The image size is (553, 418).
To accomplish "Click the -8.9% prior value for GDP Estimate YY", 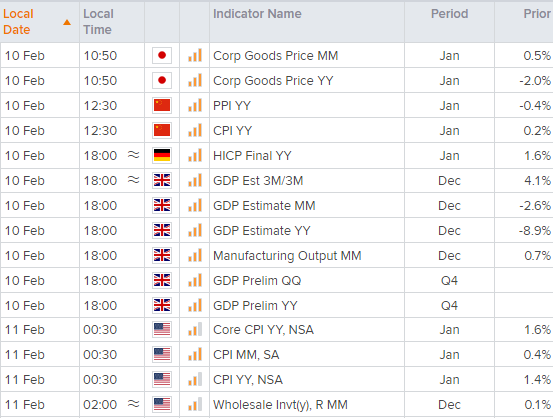I will (x=534, y=231).
